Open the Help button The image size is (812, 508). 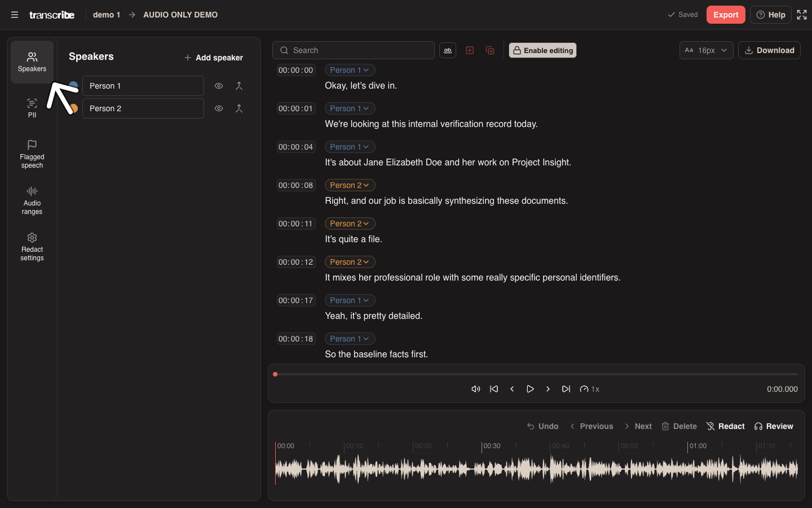click(x=771, y=15)
